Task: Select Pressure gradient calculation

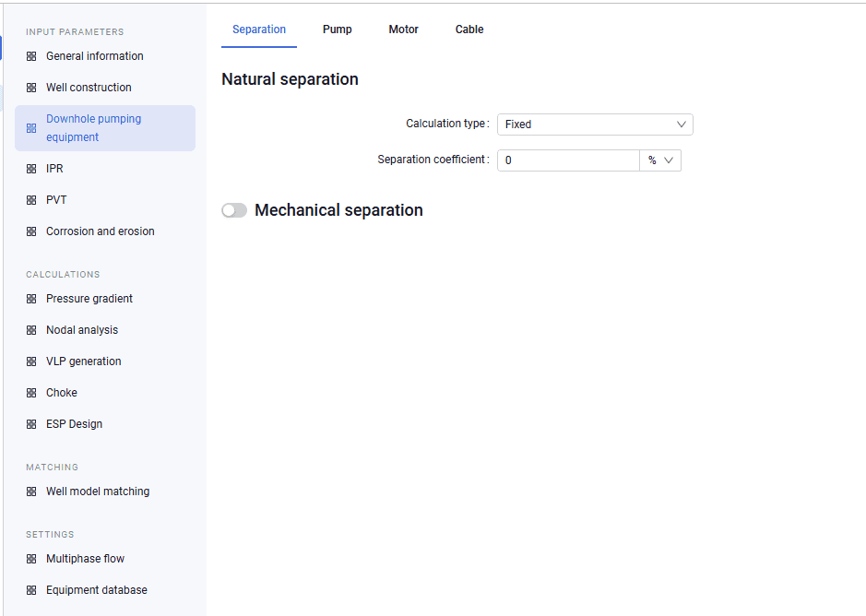Action: pos(105,299)
